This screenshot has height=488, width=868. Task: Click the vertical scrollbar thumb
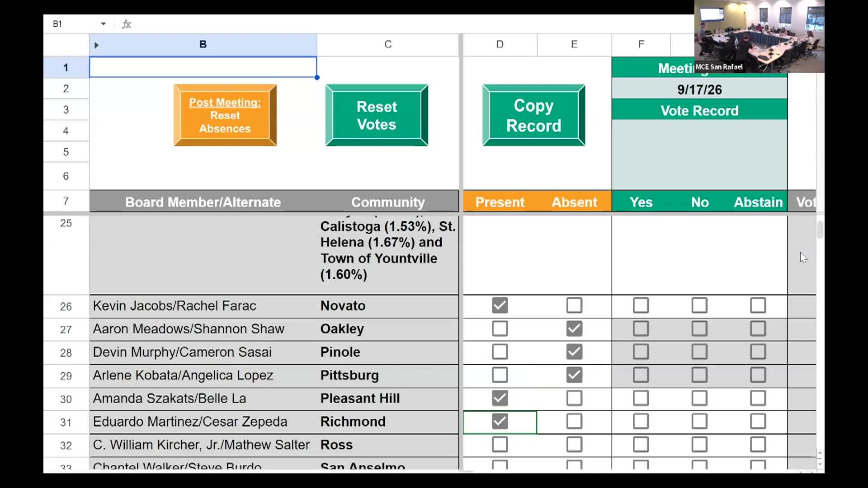820,230
